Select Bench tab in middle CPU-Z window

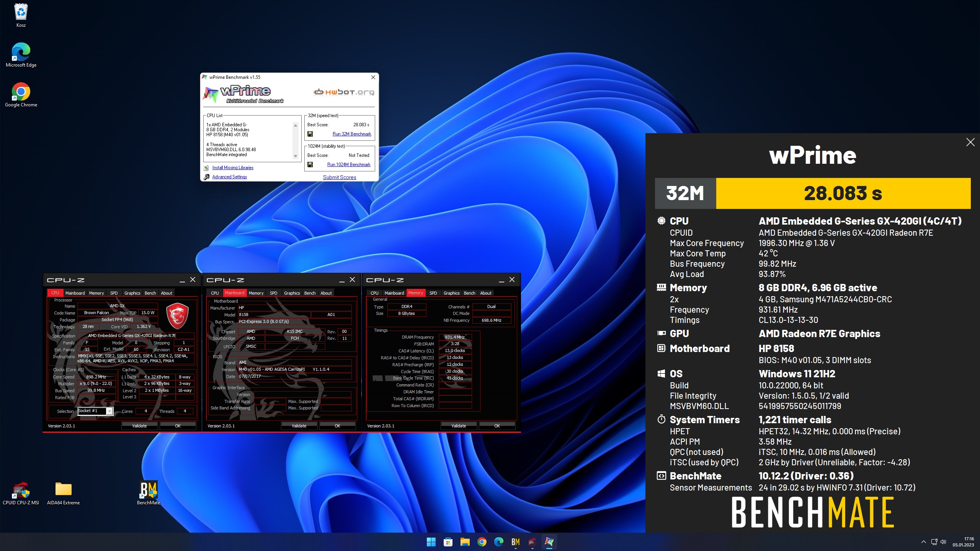pyautogui.click(x=310, y=293)
